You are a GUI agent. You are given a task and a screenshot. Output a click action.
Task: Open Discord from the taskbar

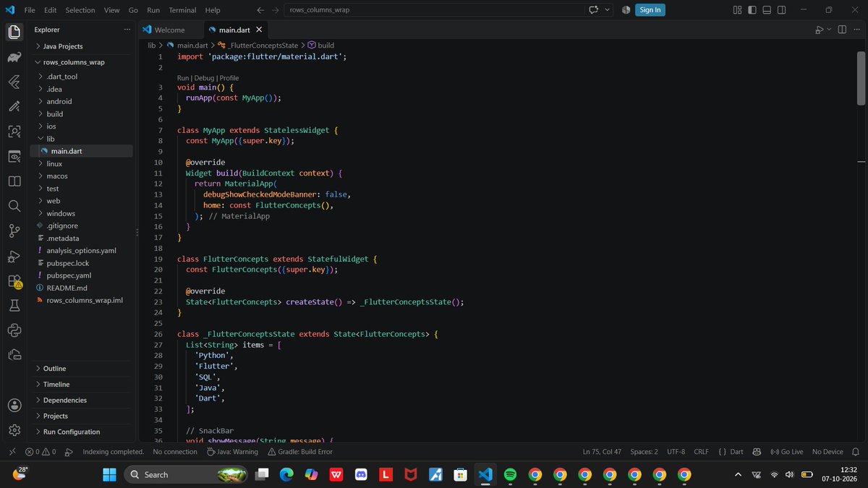[361, 475]
